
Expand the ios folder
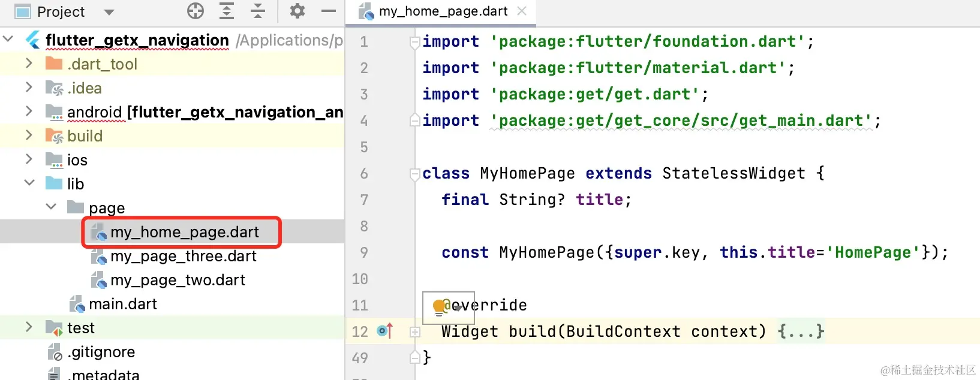28,159
